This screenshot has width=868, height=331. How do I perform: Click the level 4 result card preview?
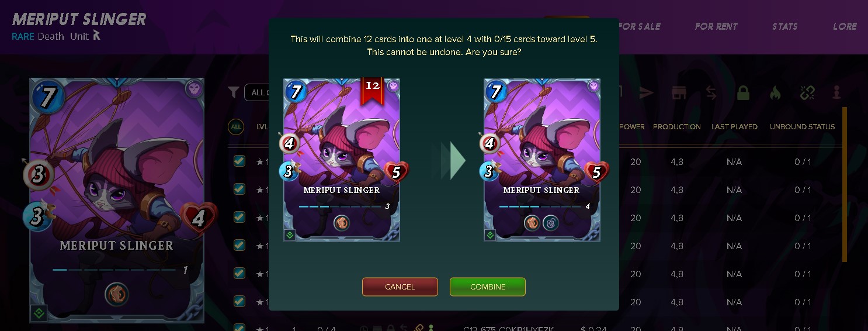(542, 160)
